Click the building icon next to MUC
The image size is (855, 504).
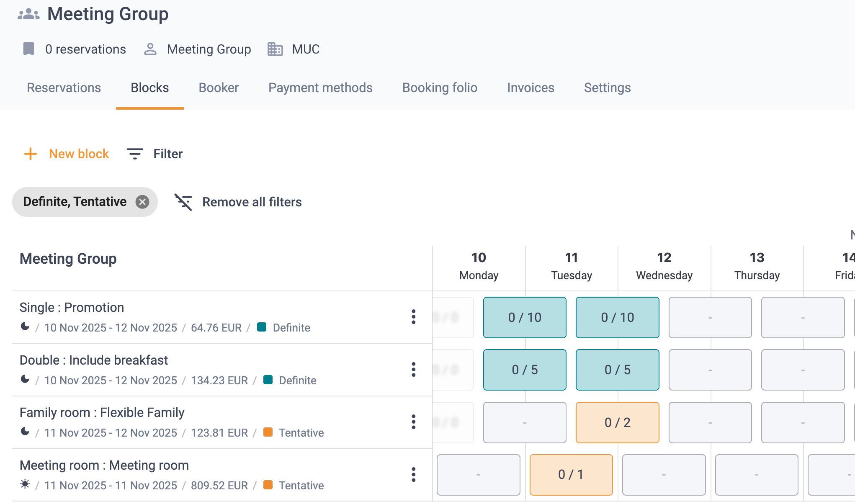(275, 49)
